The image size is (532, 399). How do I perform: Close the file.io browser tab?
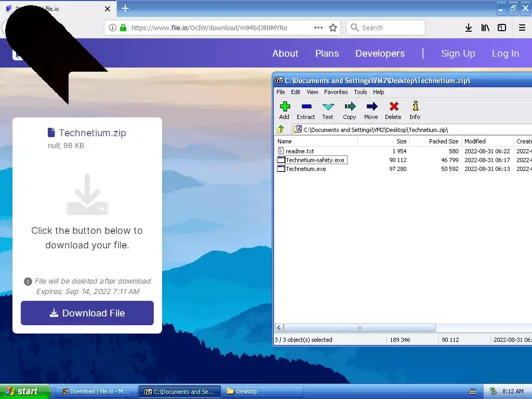click(x=108, y=9)
